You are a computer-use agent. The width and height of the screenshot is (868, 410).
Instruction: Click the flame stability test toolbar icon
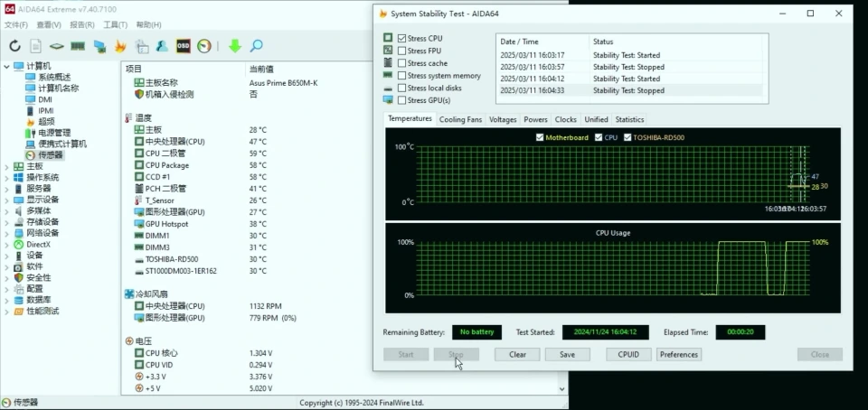tap(121, 45)
